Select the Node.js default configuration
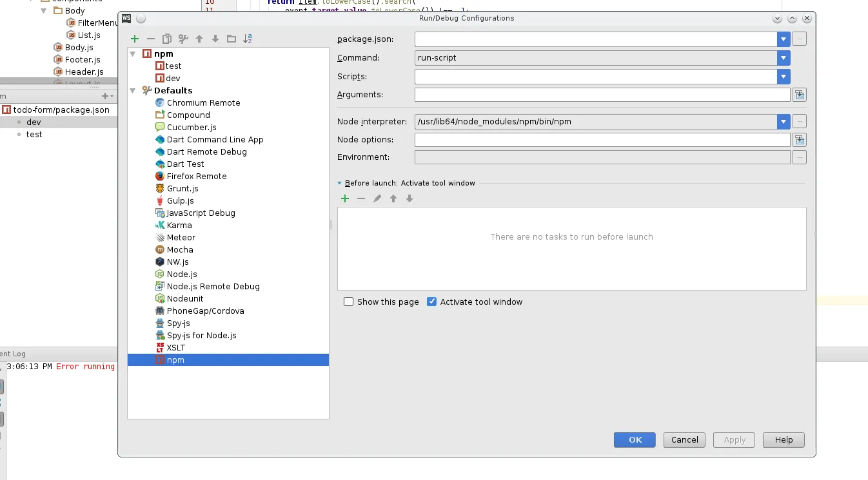Screen dimensions: 868x480 (176, 274)
